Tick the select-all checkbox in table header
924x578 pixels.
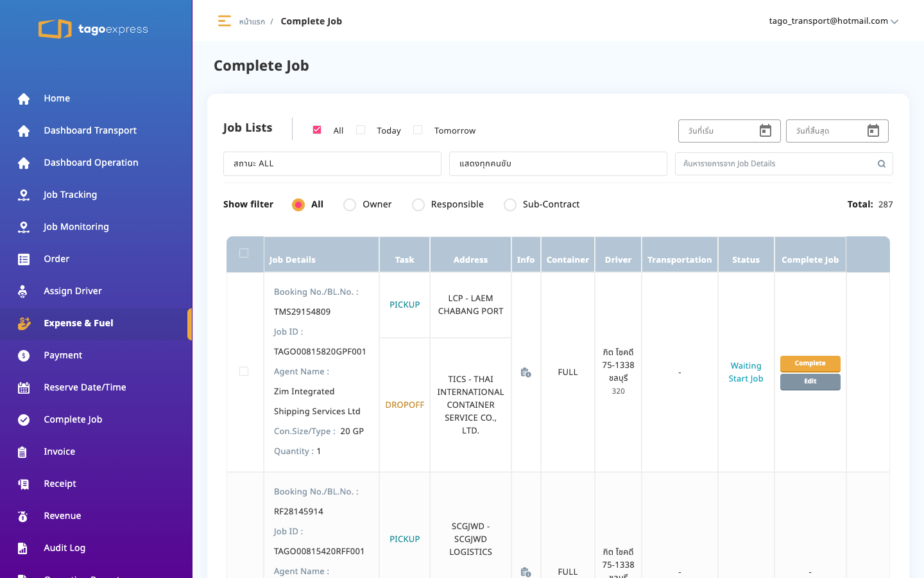point(244,253)
